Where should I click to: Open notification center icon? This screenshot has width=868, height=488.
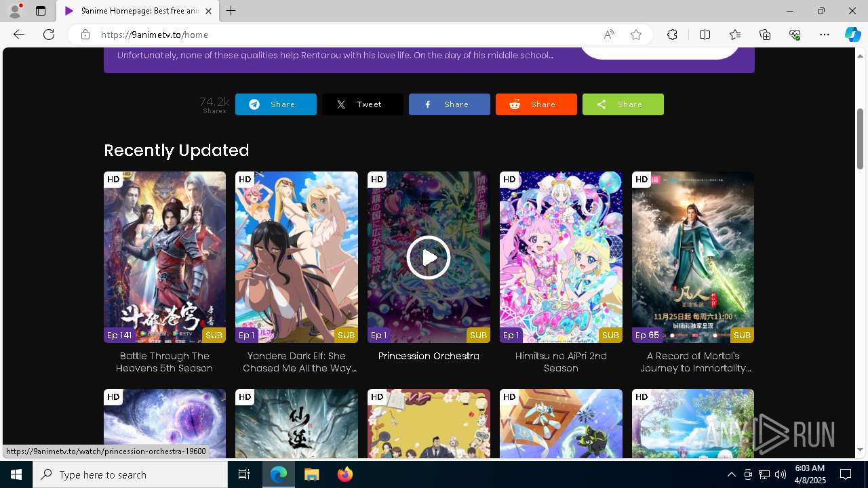coord(846,474)
